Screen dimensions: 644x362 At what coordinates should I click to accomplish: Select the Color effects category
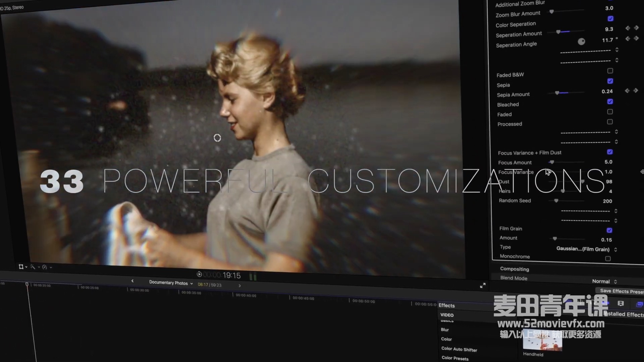point(446,339)
